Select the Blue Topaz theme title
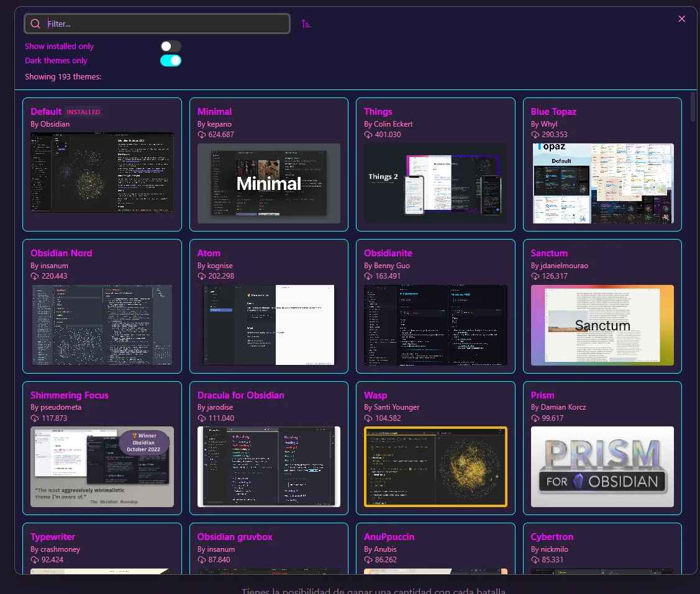This screenshot has width=700, height=594. 553,112
